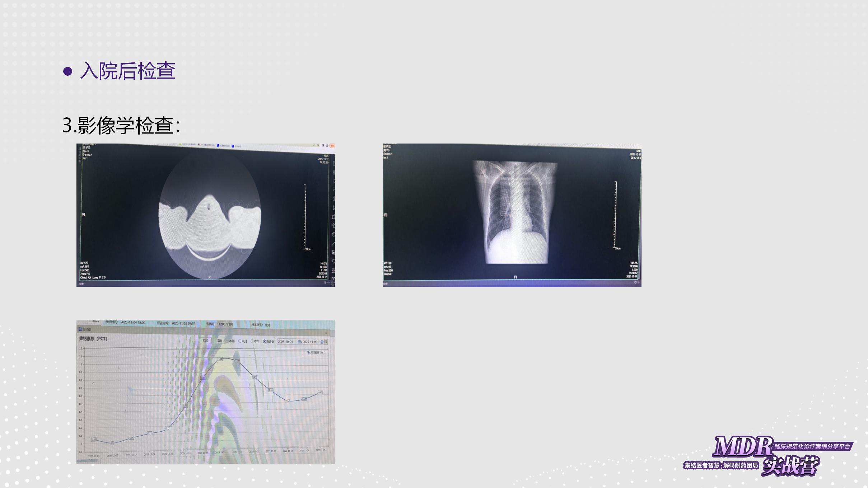Open the calendar picker after 2025-10-04
This screenshot has height=488, width=868.
coord(299,342)
